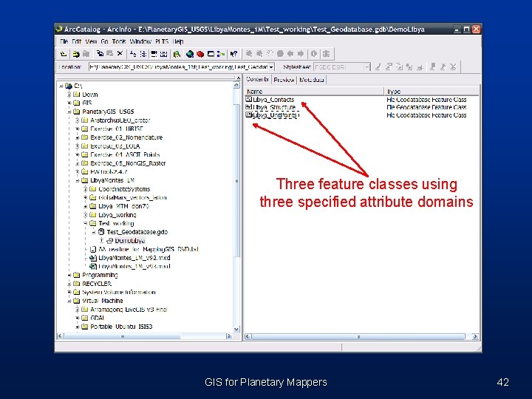
Task: Select DemoLibya in the catalog tree
Action: tap(129, 241)
